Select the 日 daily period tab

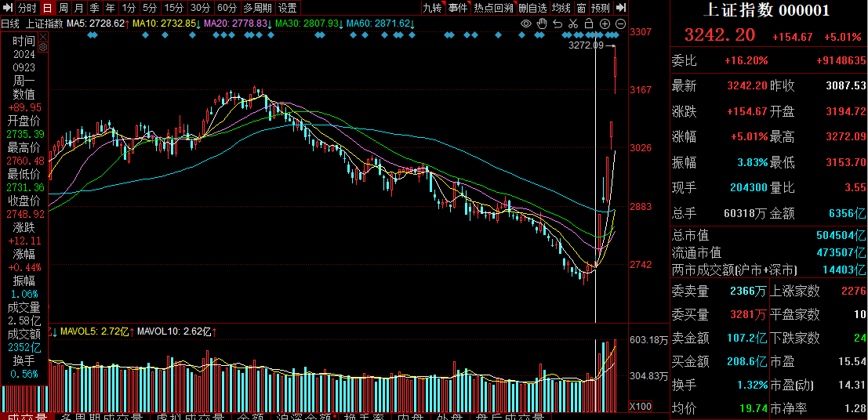click(x=48, y=8)
